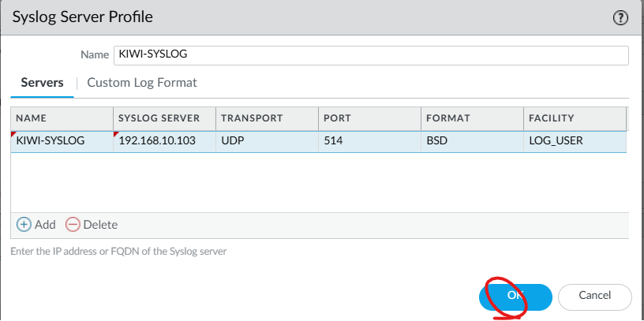The width and height of the screenshot is (644, 321).
Task: Select the 514 port cell
Action: click(369, 142)
